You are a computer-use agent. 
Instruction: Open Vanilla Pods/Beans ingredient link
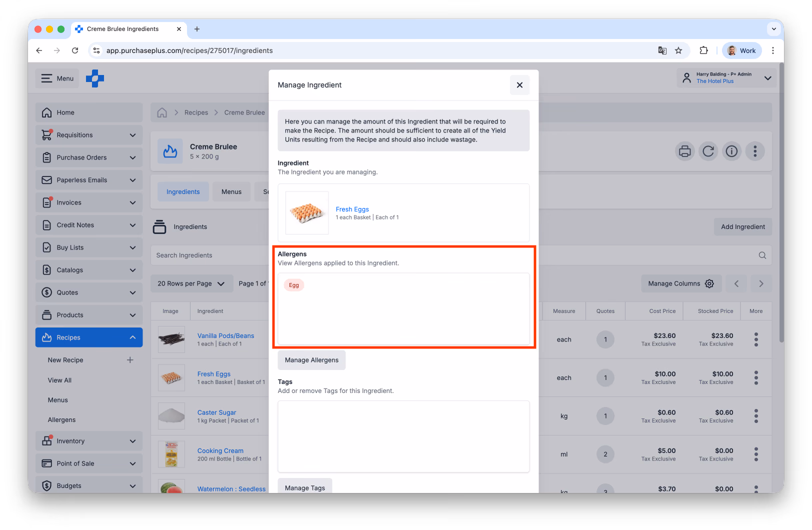pos(225,336)
